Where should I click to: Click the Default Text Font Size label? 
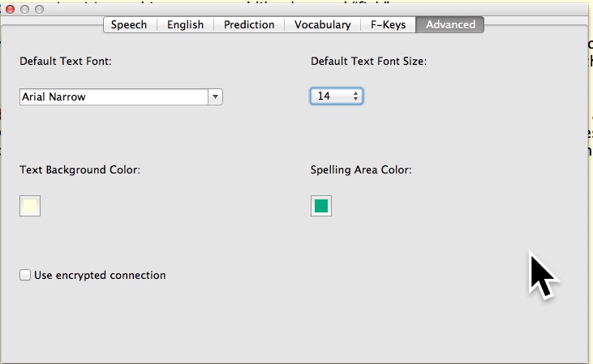(x=368, y=61)
